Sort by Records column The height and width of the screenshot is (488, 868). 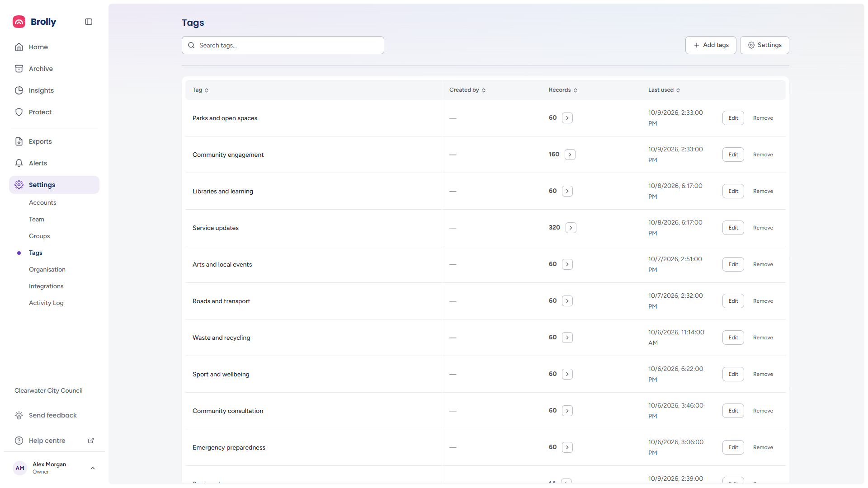pos(563,90)
